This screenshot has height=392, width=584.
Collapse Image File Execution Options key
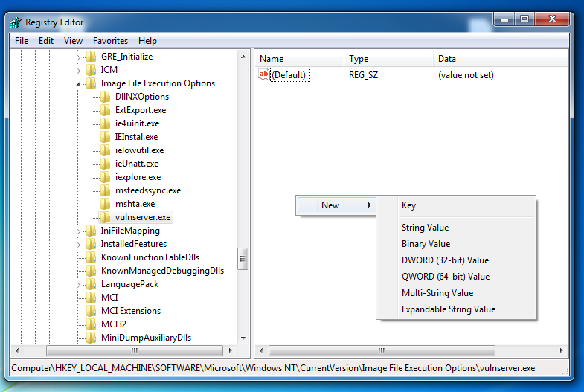[x=78, y=84]
